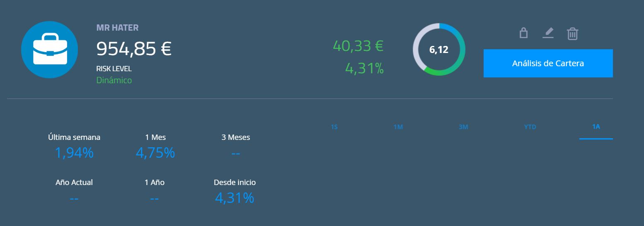This screenshot has width=644, height=226.
Task: Click the 3 Meses return placeholder
Action: (236, 154)
